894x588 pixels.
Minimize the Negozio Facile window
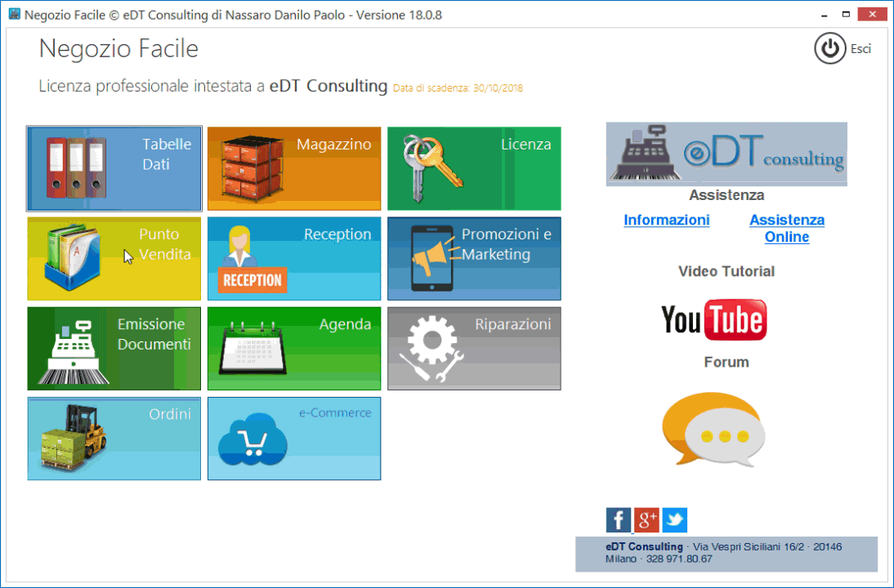tap(825, 15)
